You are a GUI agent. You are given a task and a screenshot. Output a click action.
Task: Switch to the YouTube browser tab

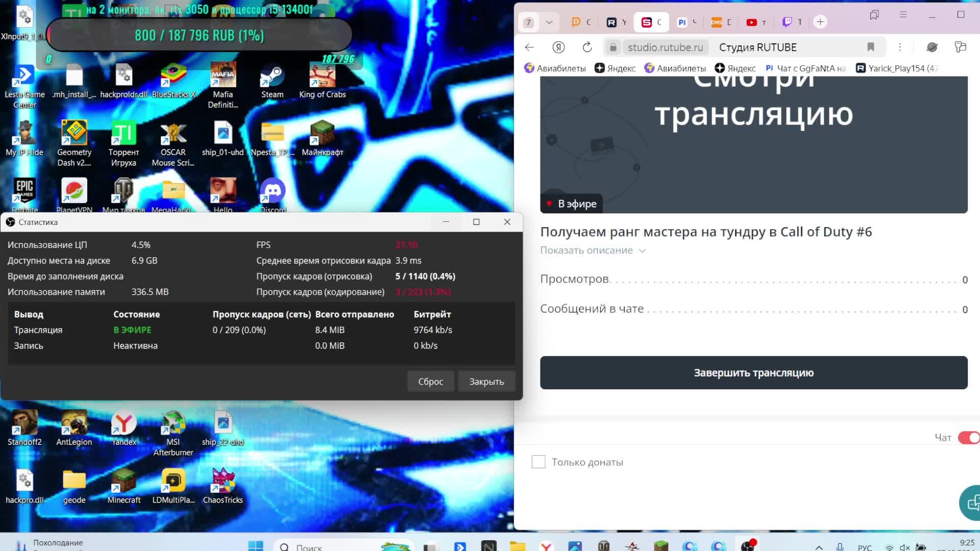(756, 22)
